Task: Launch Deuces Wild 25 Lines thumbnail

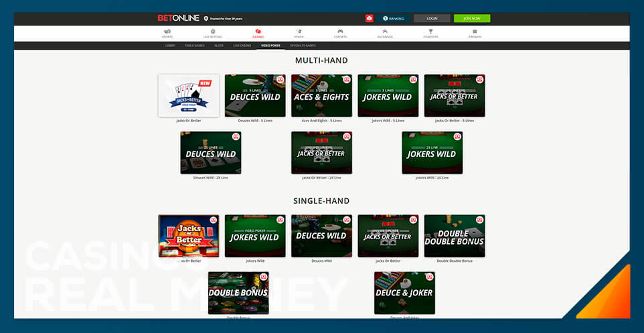Action: [211, 153]
